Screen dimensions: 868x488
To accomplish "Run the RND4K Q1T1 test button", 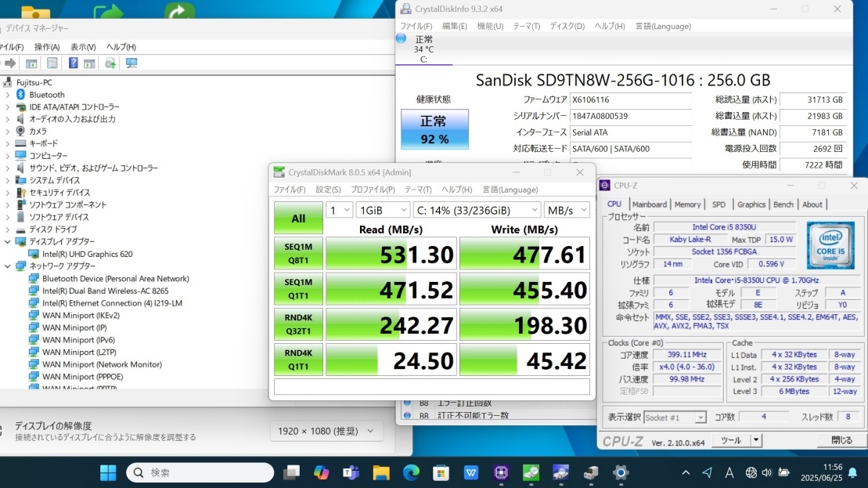I will (x=298, y=360).
